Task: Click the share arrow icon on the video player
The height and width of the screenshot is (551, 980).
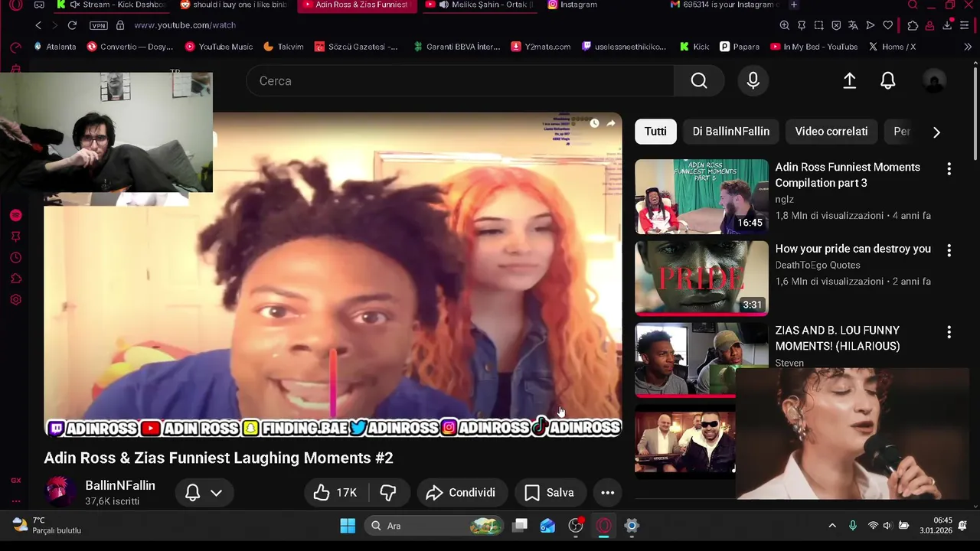Action: pyautogui.click(x=611, y=122)
